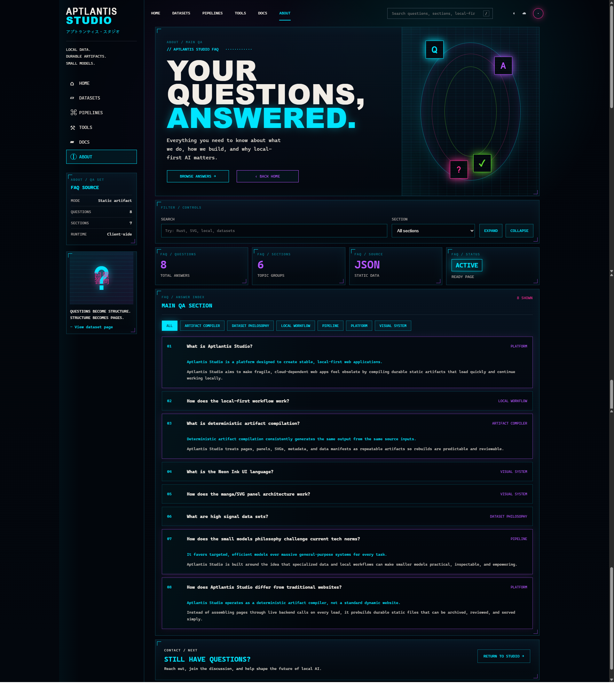The width and height of the screenshot is (614, 700).
Task: Click the Pipelines command-symbol sidebar icon
Action: click(x=73, y=113)
